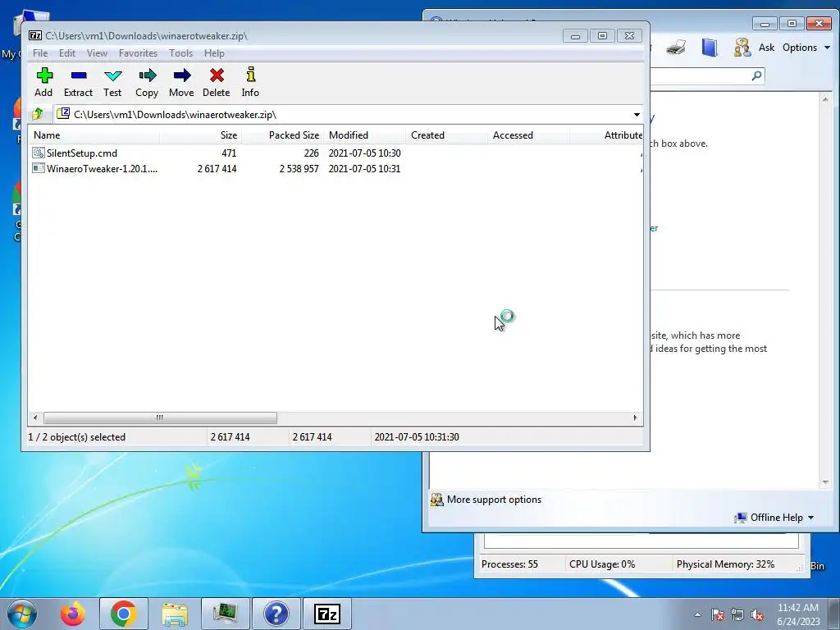Click the 2021-07-05 10:30 modified date
The height and width of the screenshot is (630, 840).
[x=364, y=153]
